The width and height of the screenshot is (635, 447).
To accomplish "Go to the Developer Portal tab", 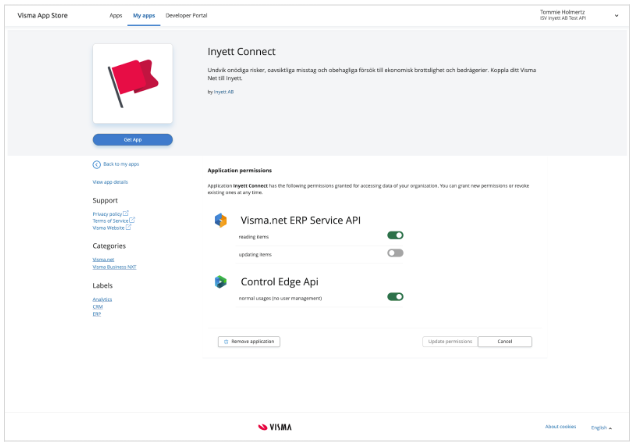I will pos(186,15).
